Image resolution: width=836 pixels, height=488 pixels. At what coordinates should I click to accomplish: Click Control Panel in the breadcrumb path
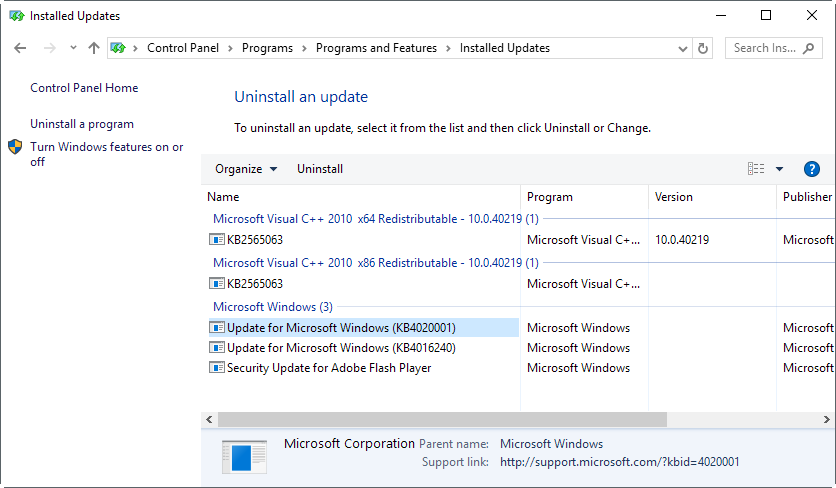tap(183, 48)
